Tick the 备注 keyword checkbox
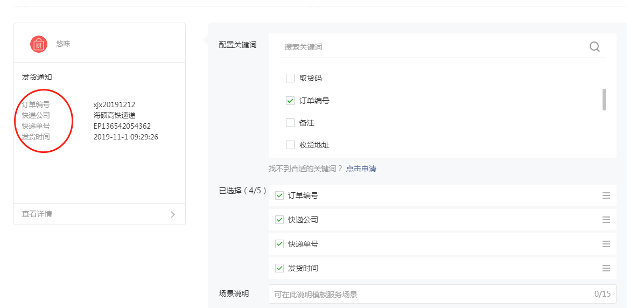This screenshot has height=308, width=644. pyautogui.click(x=290, y=123)
